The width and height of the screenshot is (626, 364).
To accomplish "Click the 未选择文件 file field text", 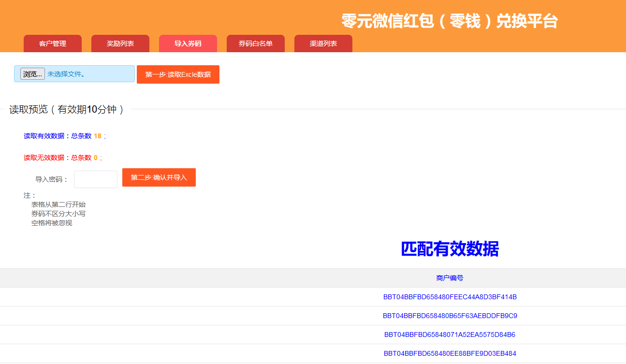I will (66, 74).
